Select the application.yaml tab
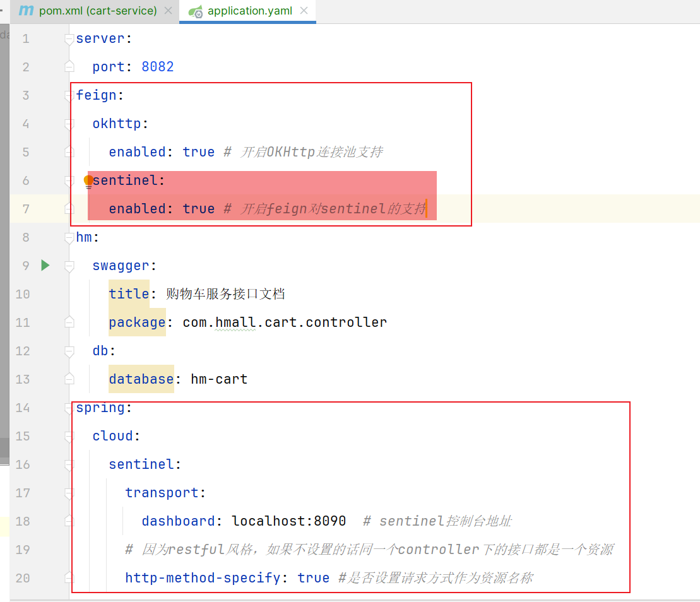700x602 pixels. point(249,11)
